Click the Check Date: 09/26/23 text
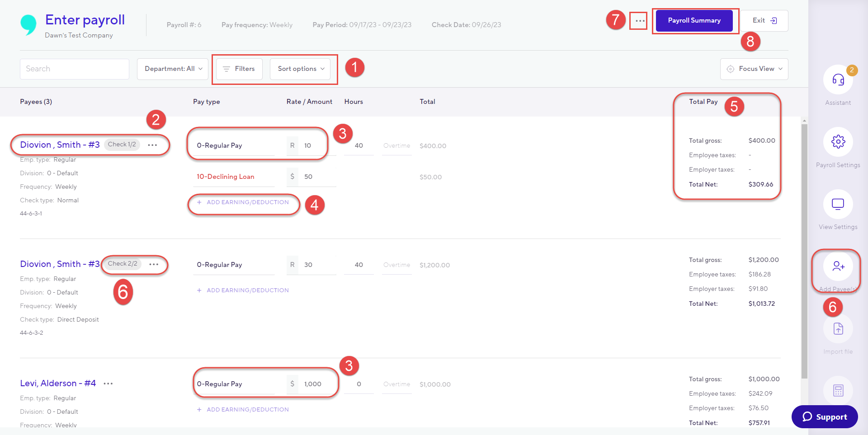Viewport: 868px width, 435px height. point(466,25)
